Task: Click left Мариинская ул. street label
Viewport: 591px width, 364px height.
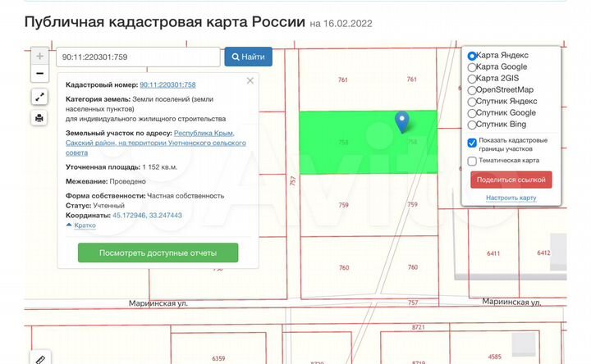Action: point(158,303)
